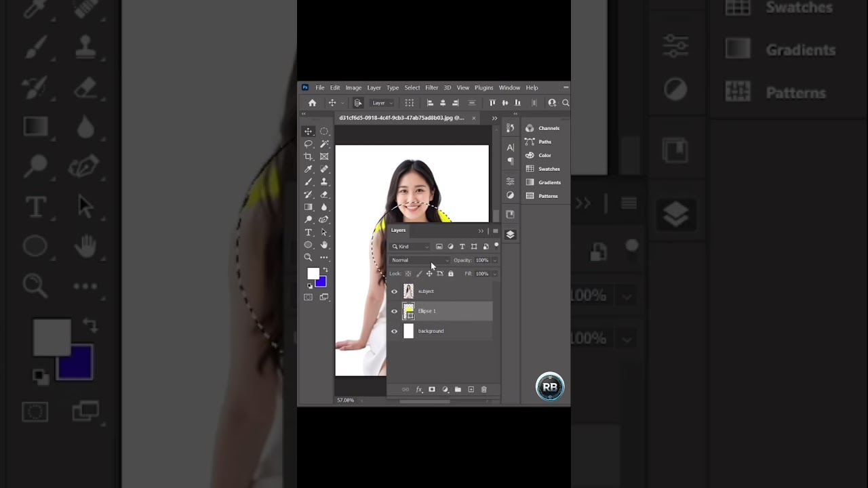868x488 pixels.
Task: Select the Healing Brush tool
Action: click(x=324, y=169)
